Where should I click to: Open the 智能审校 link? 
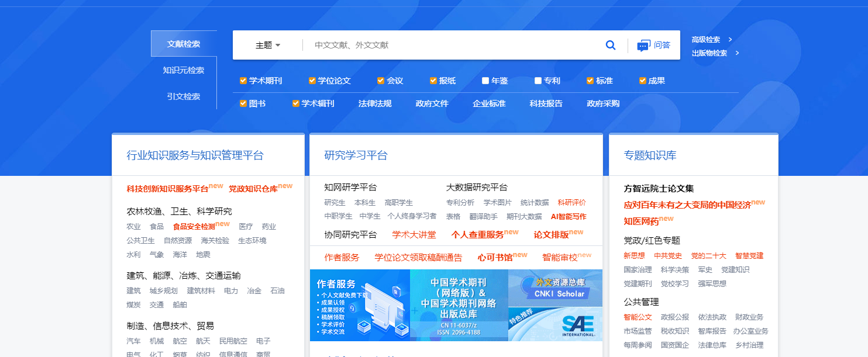(x=560, y=257)
